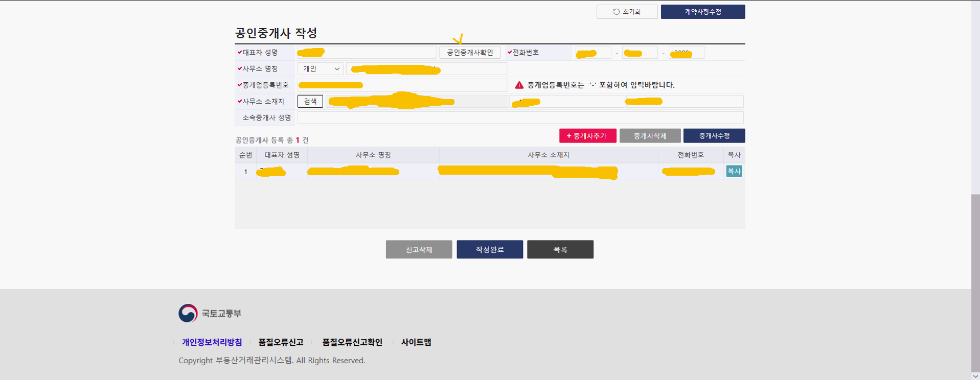Image resolution: width=980 pixels, height=380 pixels.
Task: Click the red warning triangle icon
Action: coord(519,85)
